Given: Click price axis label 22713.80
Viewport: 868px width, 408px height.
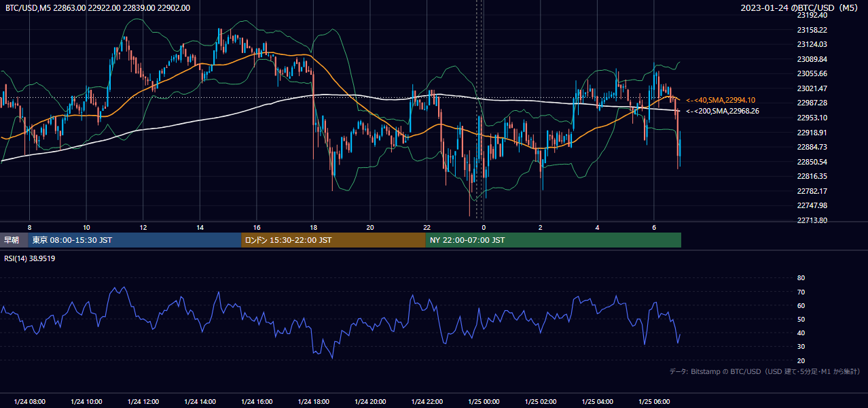Looking at the screenshot, I should (812, 220).
